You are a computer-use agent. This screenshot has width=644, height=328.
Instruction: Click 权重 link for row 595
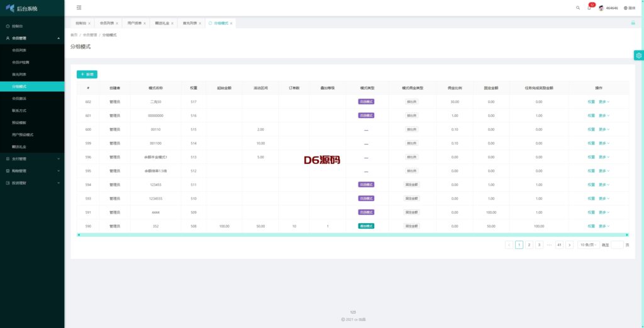point(591,171)
